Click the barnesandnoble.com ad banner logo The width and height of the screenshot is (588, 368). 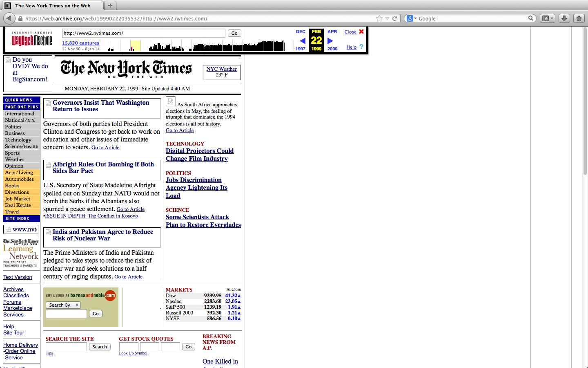pyautogui.click(x=81, y=295)
